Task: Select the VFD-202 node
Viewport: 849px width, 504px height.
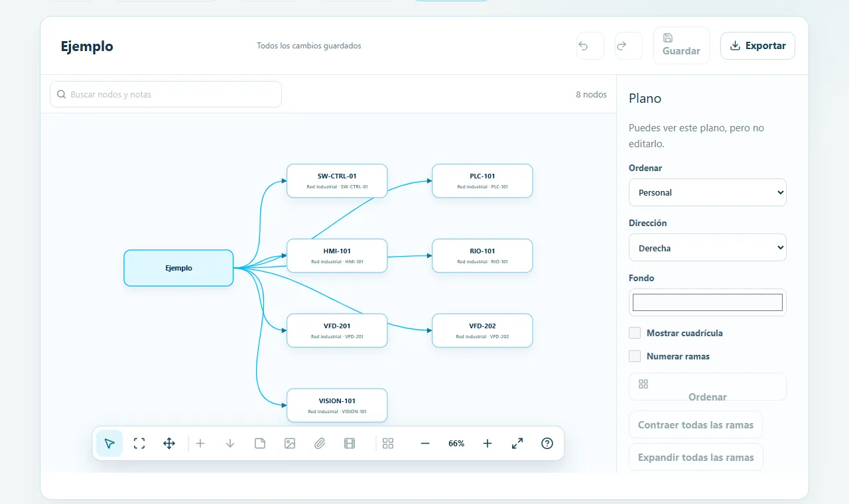Action: coord(482,330)
